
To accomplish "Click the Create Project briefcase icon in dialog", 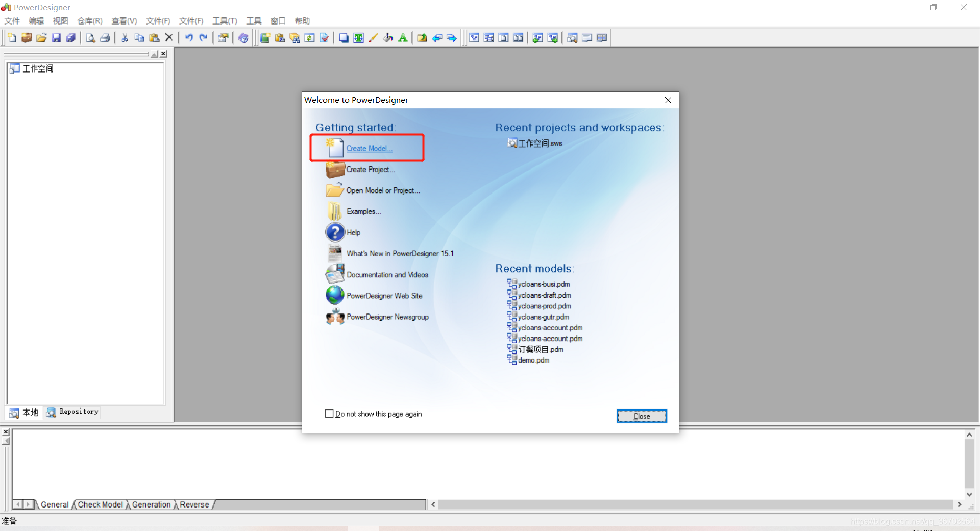I will [335, 169].
